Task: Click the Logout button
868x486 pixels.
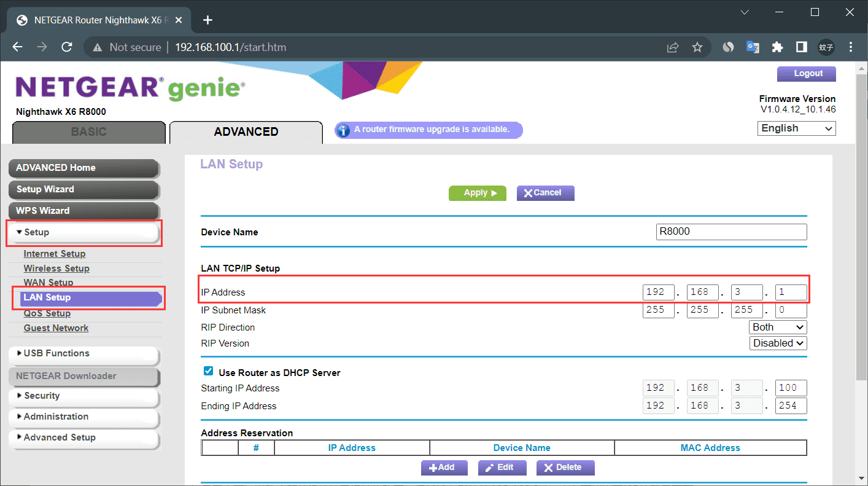Action: click(807, 74)
